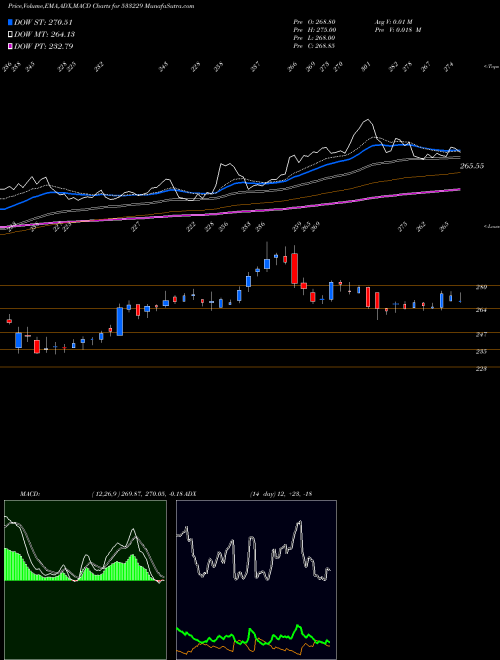Viewport: 500px width, 660px height.
Task: Click the 247 price level label
Action: pyautogui.click(x=481, y=334)
